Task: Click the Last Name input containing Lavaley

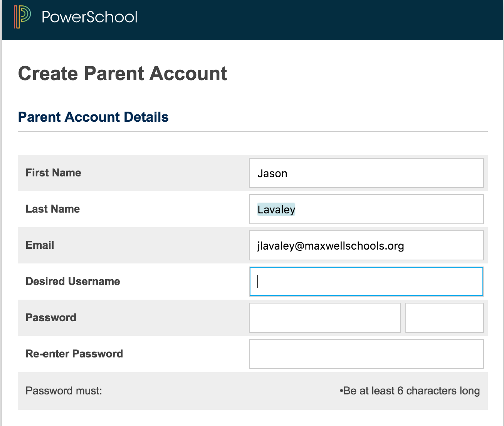Action: (366, 209)
